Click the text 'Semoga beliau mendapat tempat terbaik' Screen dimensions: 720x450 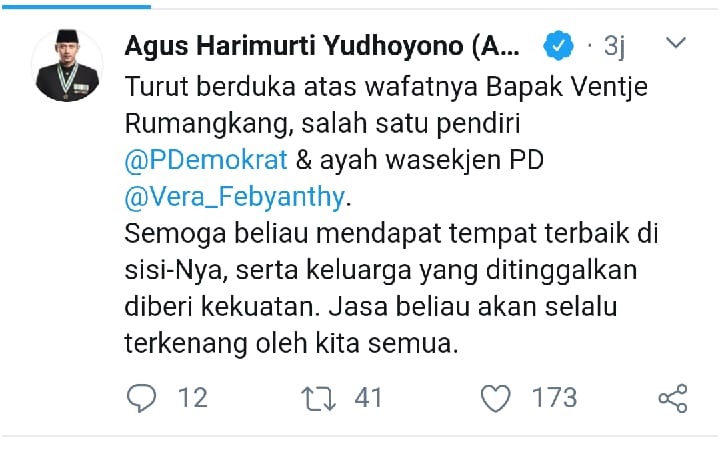point(377,234)
